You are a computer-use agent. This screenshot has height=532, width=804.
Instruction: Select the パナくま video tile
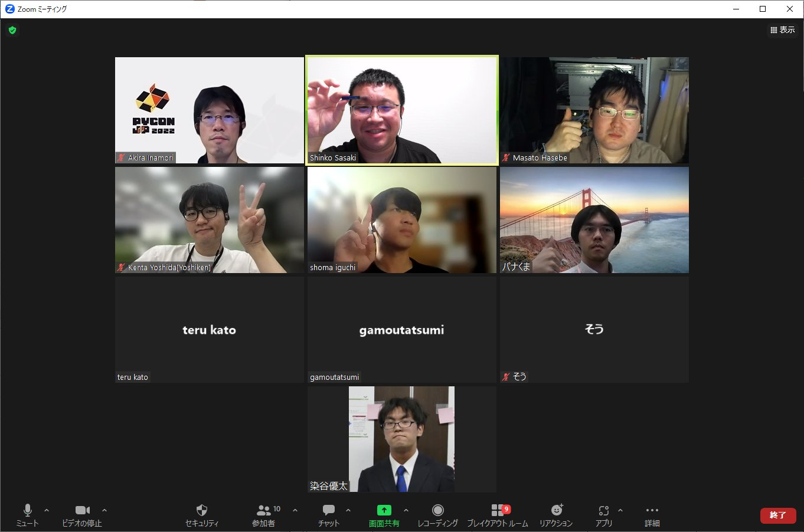(x=594, y=220)
